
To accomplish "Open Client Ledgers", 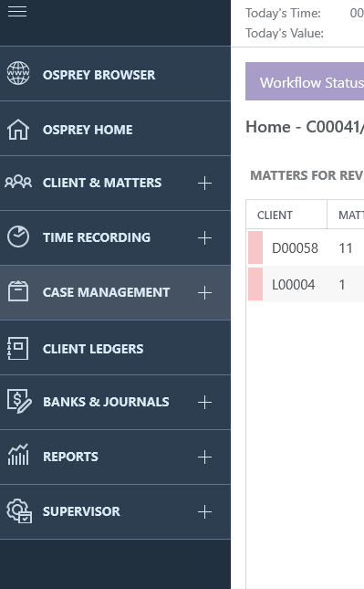I will click(x=115, y=348).
